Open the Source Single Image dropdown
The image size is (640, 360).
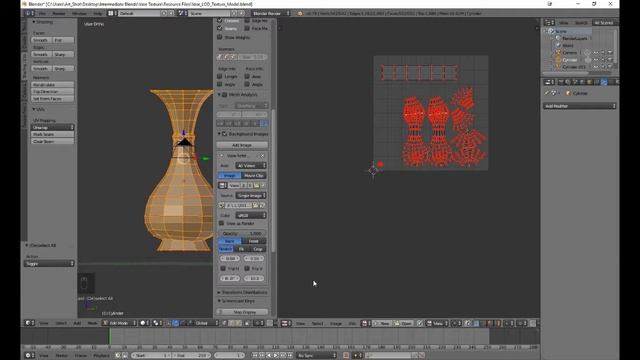[x=251, y=196]
